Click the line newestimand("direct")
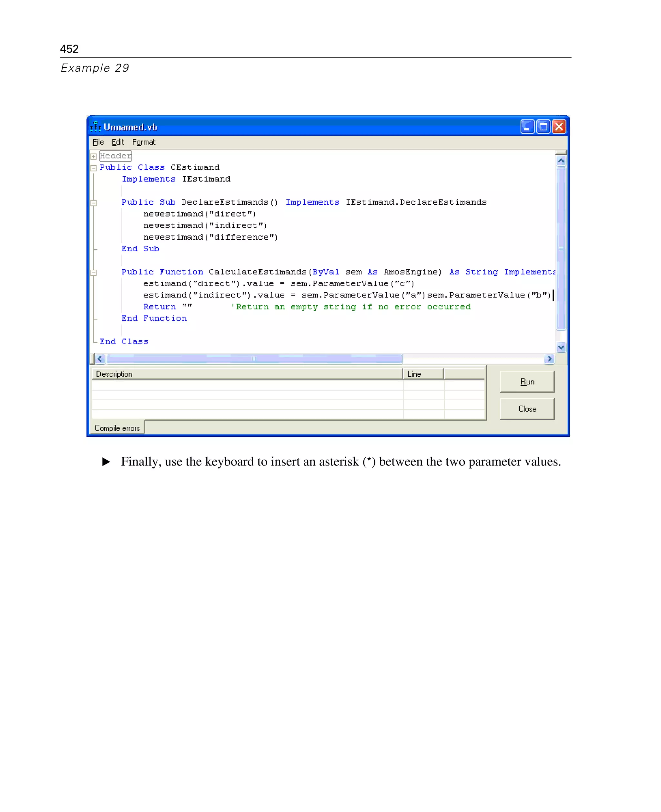661x812 pixels. point(199,214)
